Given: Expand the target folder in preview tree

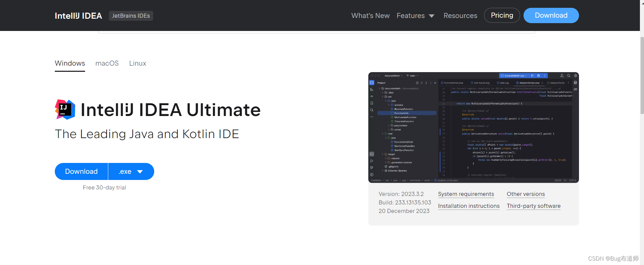Looking at the screenshot, I should tap(383, 154).
